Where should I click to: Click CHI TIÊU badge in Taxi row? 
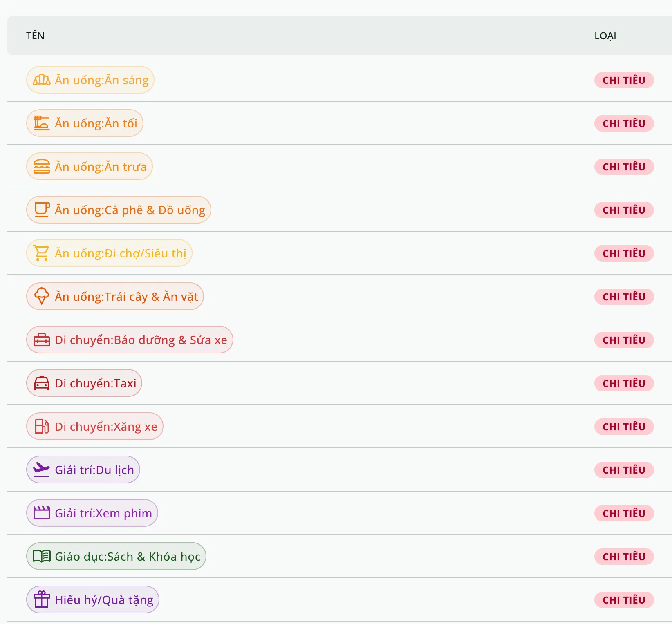pyautogui.click(x=624, y=383)
